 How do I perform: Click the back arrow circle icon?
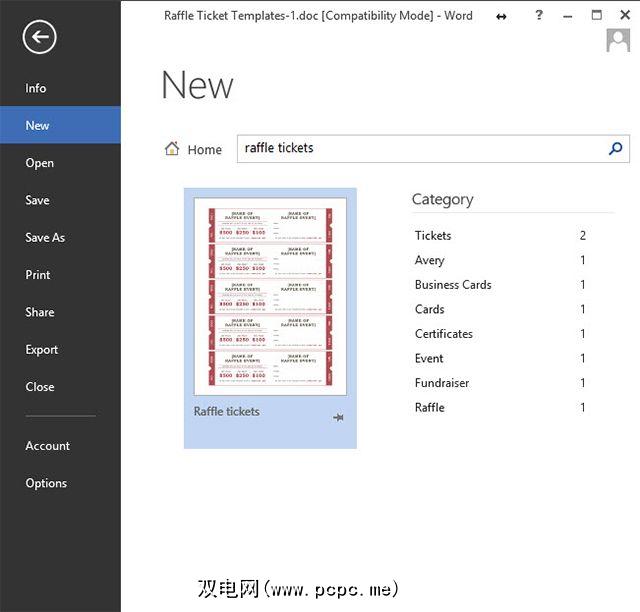[40, 38]
